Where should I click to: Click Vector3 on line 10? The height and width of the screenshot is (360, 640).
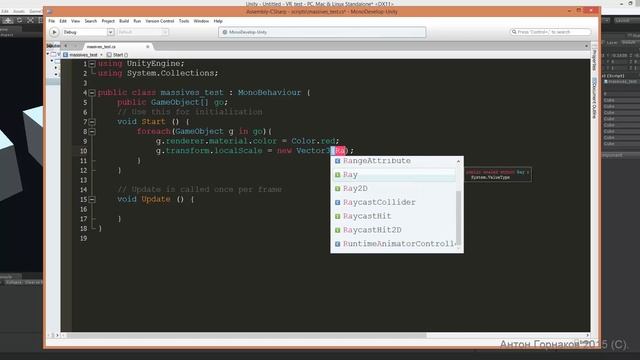point(313,151)
